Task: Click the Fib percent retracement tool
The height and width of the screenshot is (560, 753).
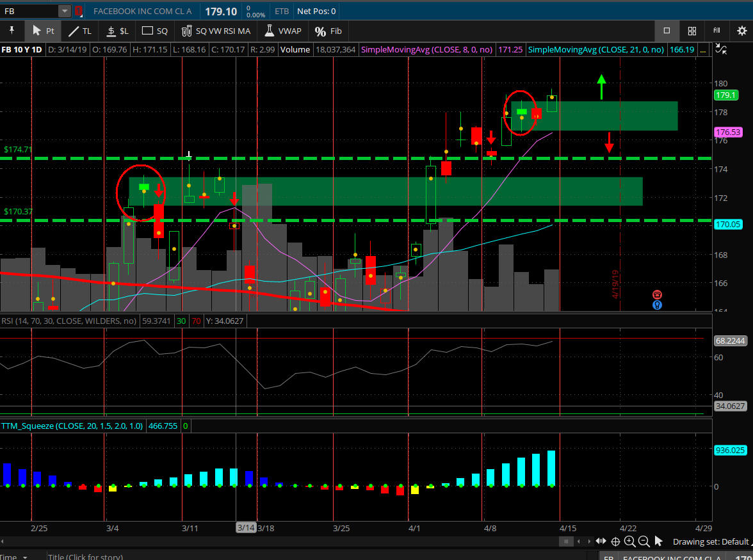Action: coord(328,31)
